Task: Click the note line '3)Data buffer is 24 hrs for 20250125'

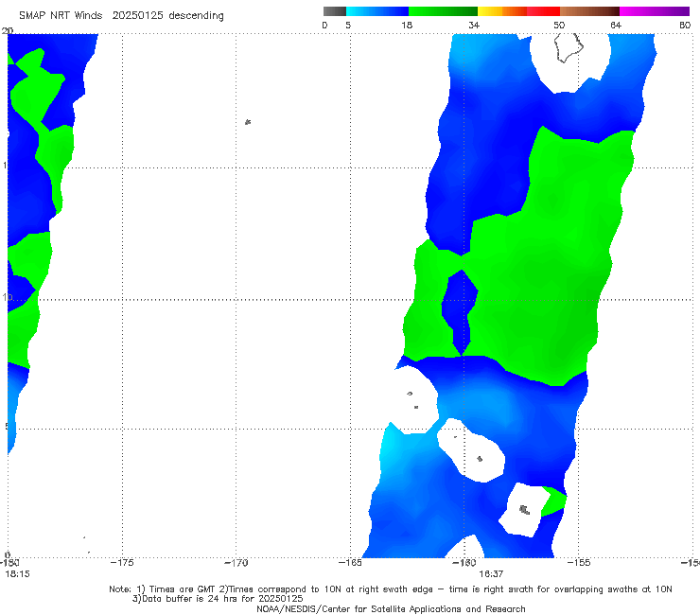Action: pyautogui.click(x=218, y=599)
